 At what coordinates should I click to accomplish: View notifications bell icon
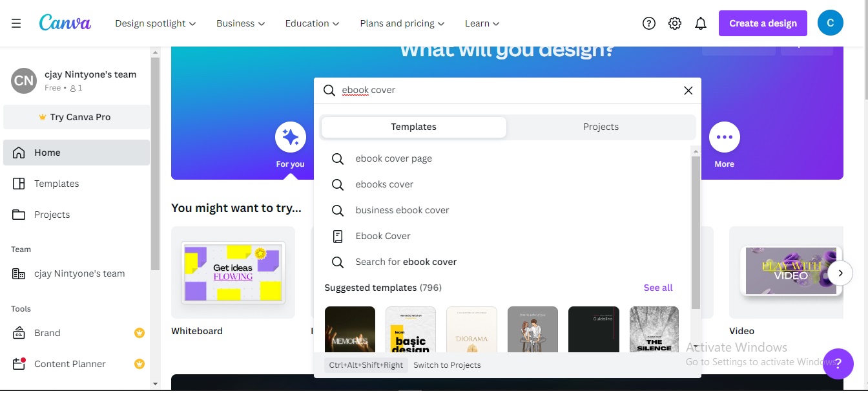tap(701, 23)
